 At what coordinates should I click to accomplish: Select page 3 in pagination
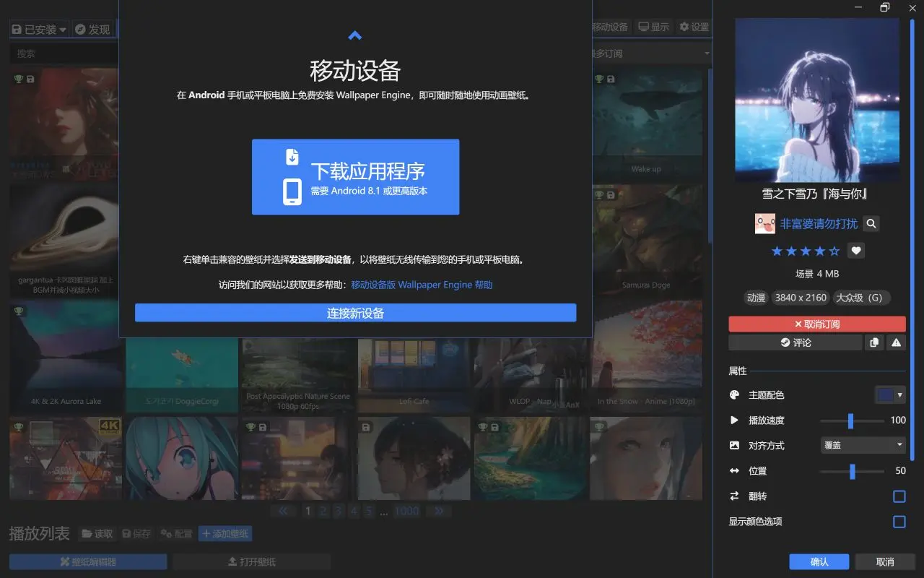[x=339, y=511]
